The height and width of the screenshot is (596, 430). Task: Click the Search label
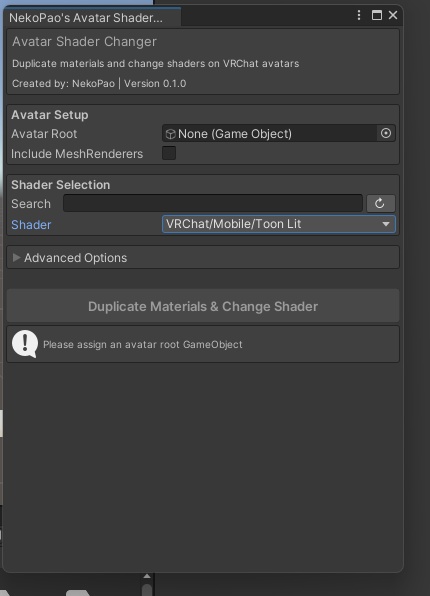(31, 204)
